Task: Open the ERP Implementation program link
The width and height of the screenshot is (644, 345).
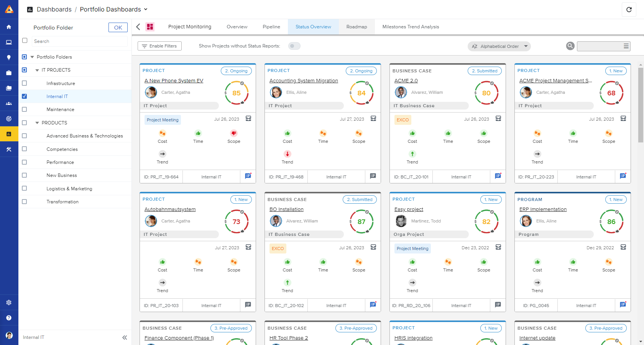Action: click(x=543, y=209)
